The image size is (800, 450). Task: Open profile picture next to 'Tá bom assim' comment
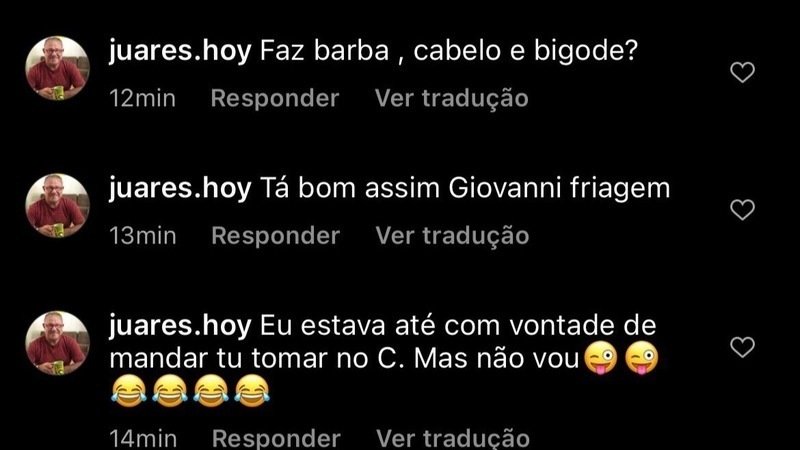tap(58, 206)
